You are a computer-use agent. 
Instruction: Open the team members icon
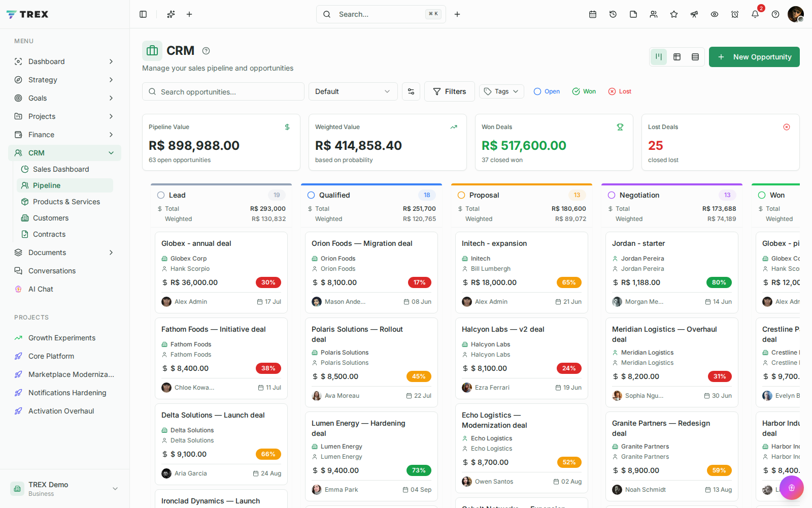(654, 14)
